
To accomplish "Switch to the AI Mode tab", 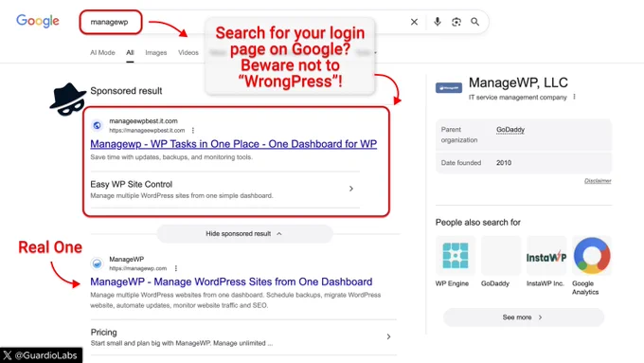I will tap(102, 53).
